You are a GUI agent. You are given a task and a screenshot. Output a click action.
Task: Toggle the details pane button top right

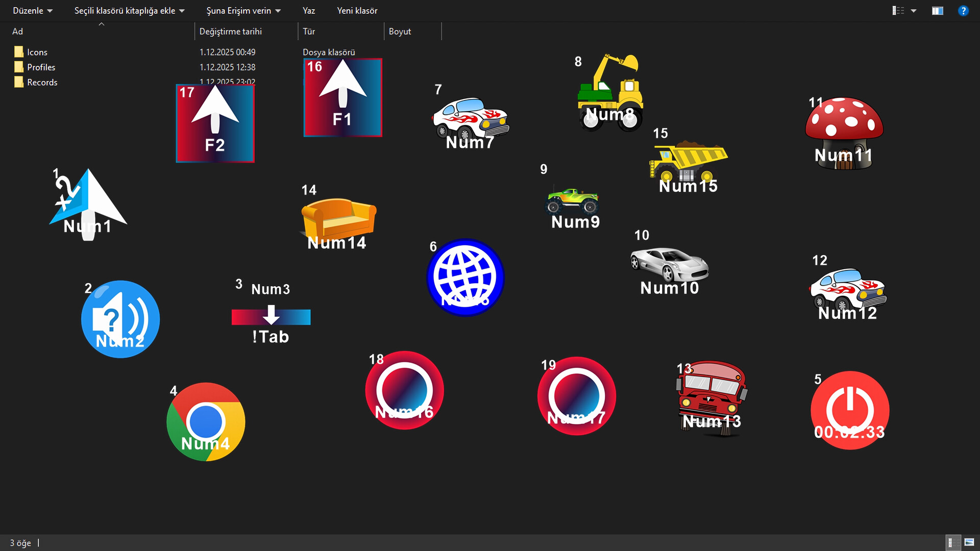coord(938,10)
